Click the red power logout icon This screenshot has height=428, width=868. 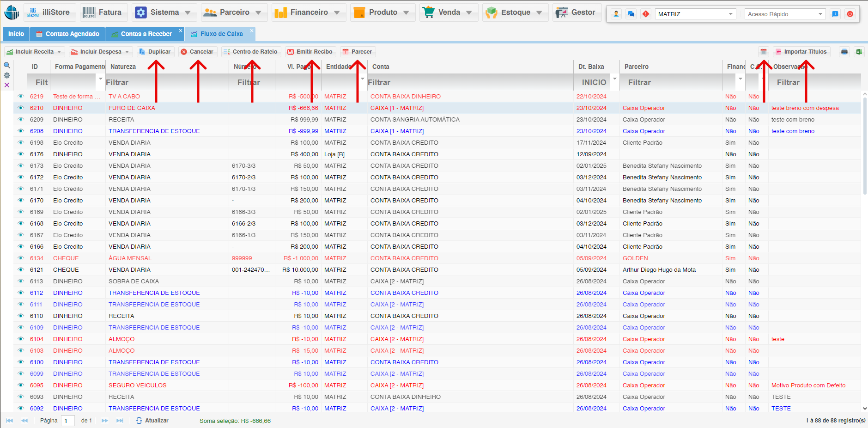850,14
